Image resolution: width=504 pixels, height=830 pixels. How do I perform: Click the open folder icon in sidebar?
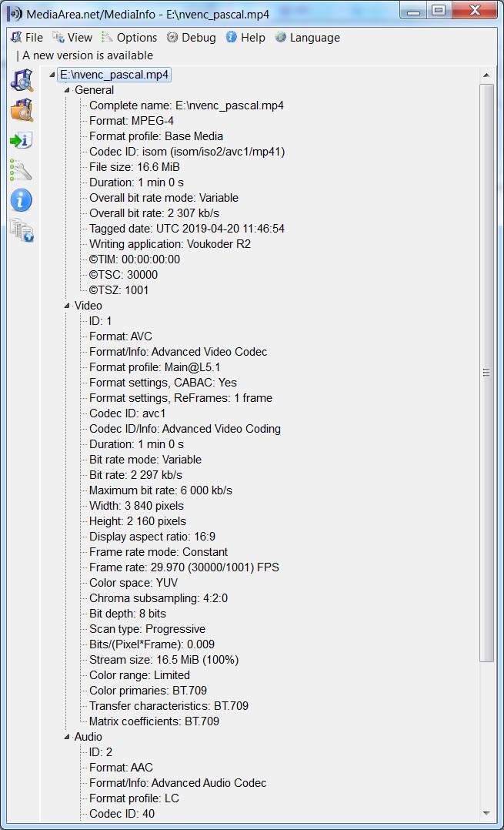click(22, 110)
